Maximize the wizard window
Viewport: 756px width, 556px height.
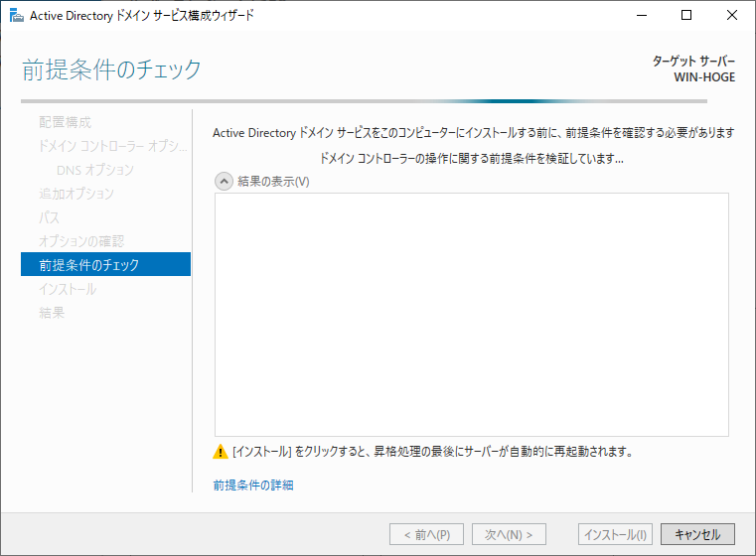(686, 16)
